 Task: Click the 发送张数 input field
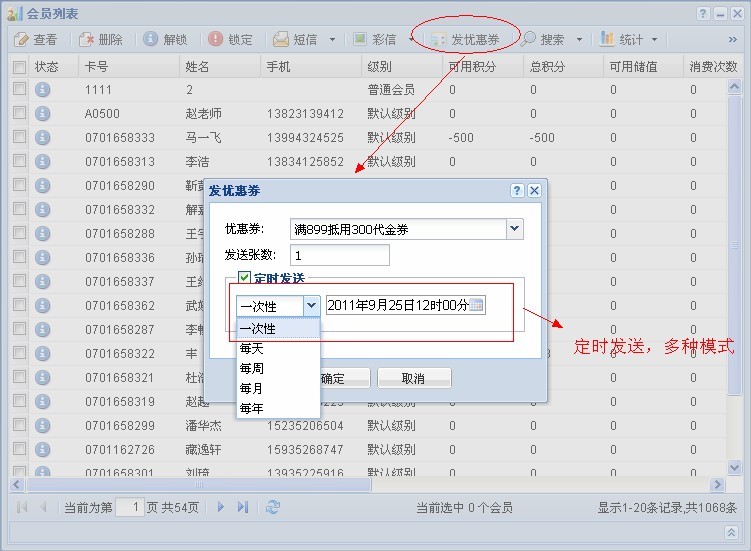pyautogui.click(x=339, y=255)
